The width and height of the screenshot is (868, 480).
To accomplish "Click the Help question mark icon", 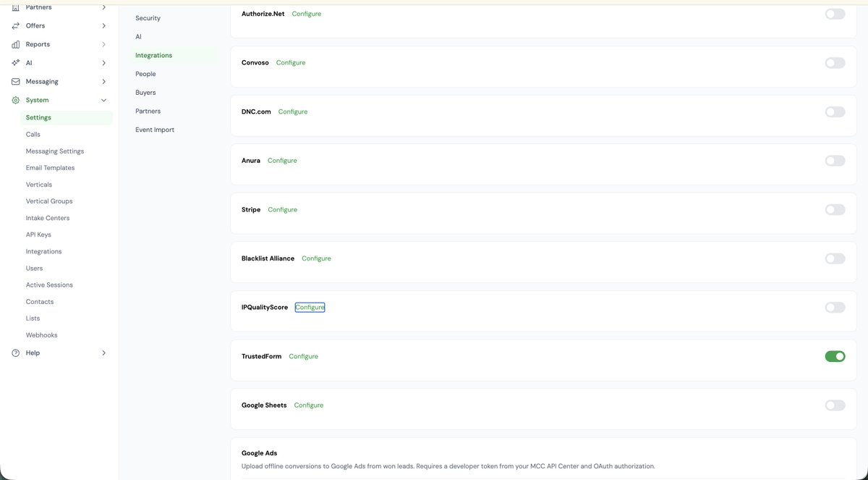I will (x=16, y=353).
